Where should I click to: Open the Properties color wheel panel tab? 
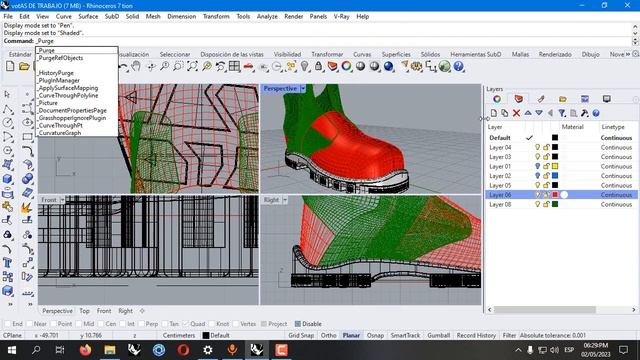[497, 99]
